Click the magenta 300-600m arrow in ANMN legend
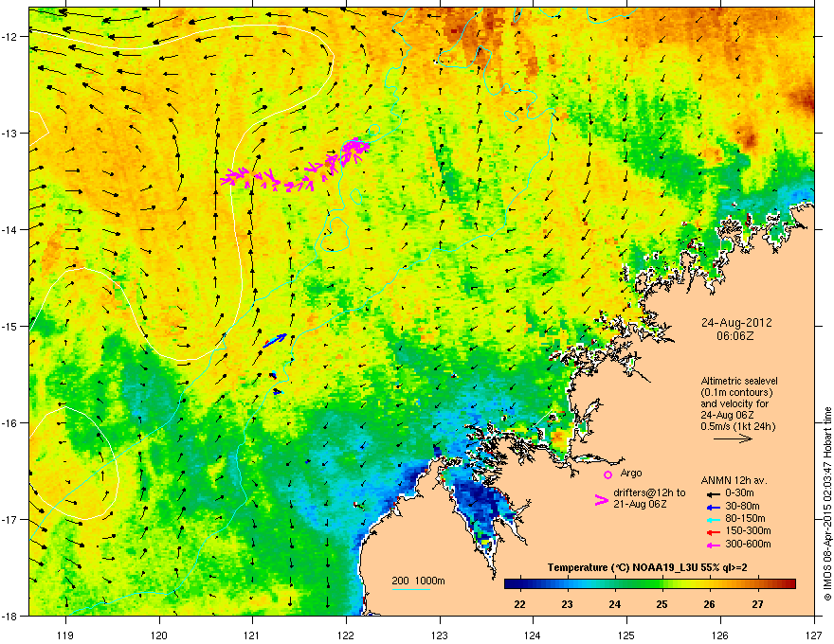The width and height of the screenshot is (834, 644). [713, 546]
